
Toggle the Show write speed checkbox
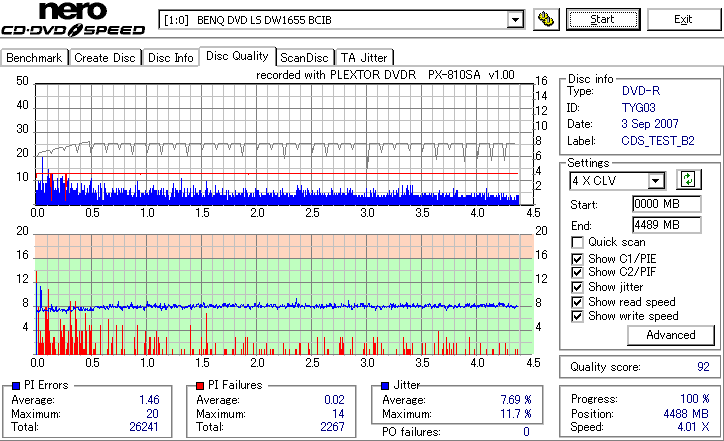[x=577, y=316]
